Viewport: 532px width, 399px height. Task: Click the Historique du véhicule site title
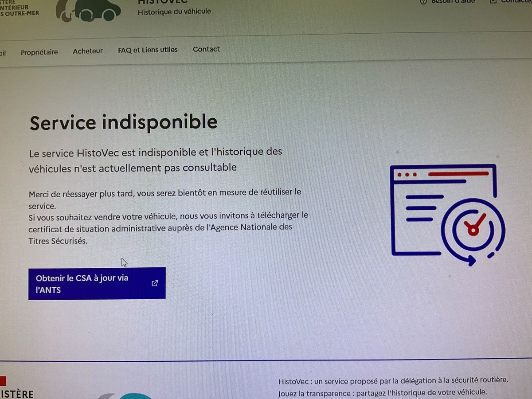tap(174, 12)
